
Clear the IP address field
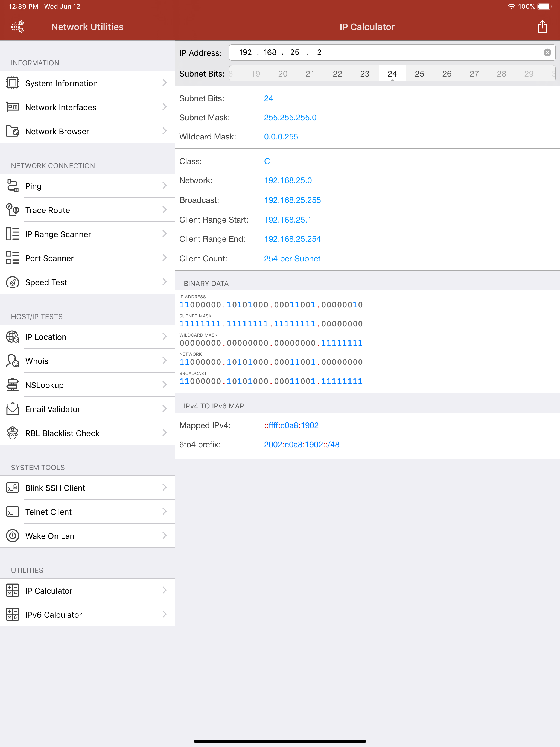pyautogui.click(x=547, y=52)
